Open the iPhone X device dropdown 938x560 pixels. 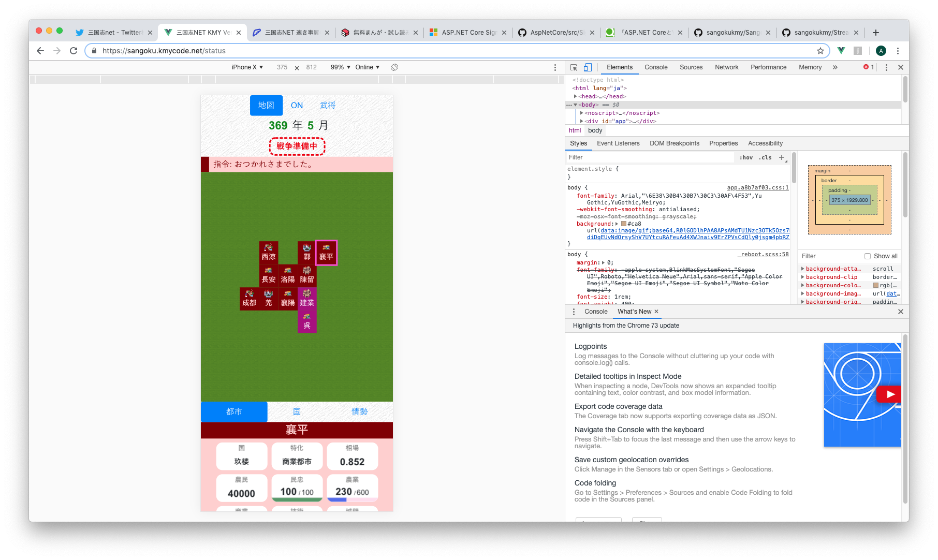pos(247,67)
